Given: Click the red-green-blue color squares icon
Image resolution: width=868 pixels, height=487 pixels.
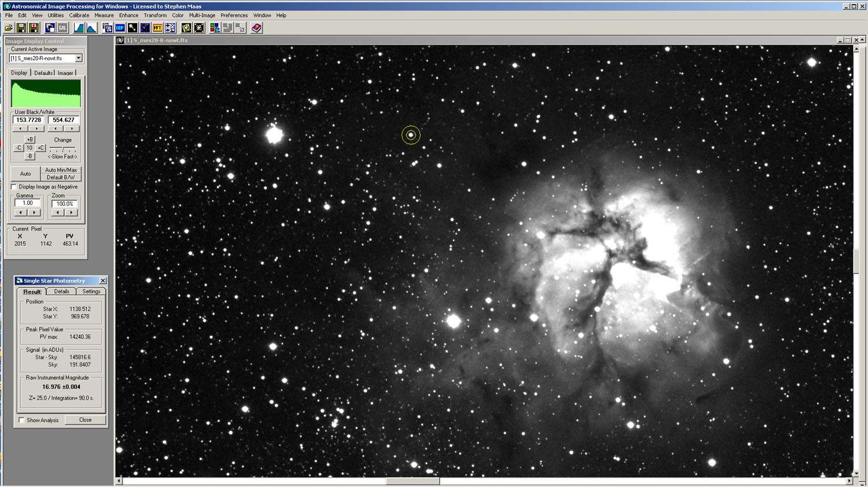Looking at the screenshot, I should pyautogui.click(x=215, y=28).
